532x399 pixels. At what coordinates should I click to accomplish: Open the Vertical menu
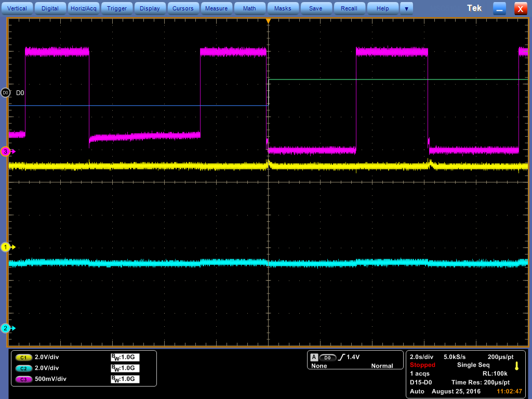pos(17,8)
